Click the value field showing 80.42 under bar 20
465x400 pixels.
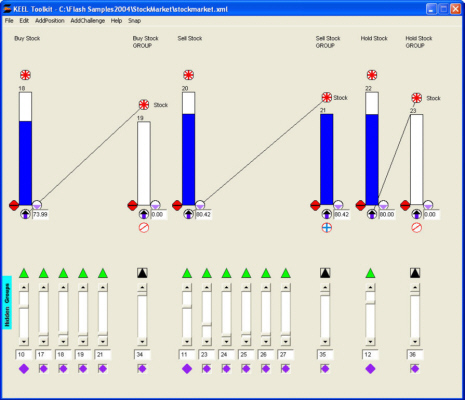[x=203, y=214]
